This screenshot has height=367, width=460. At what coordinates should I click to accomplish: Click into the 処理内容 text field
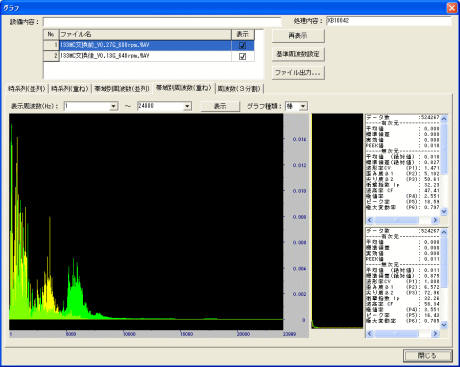click(389, 21)
